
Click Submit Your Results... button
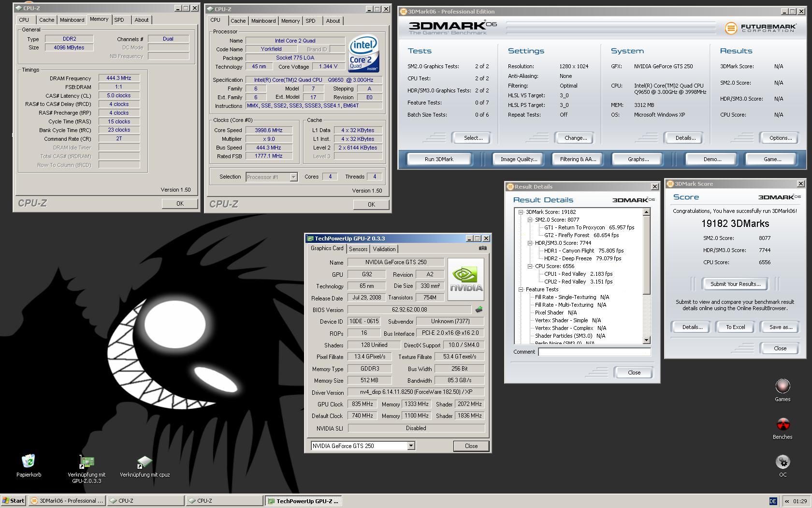point(735,284)
